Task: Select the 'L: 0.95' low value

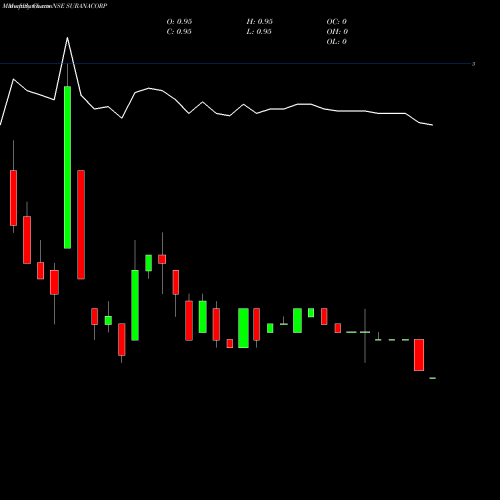Action: [x=259, y=32]
